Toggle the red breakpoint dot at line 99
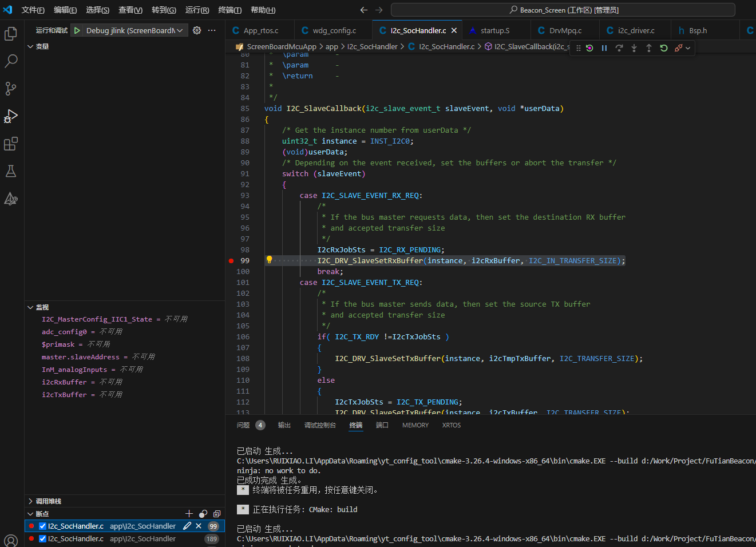756x547 pixels. pos(231,260)
